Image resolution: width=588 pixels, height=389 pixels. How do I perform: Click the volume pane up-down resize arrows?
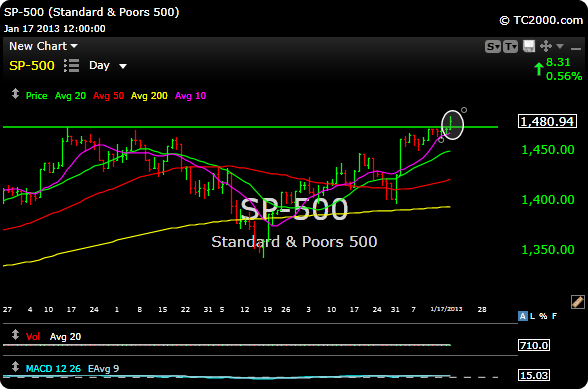[x=15, y=335]
